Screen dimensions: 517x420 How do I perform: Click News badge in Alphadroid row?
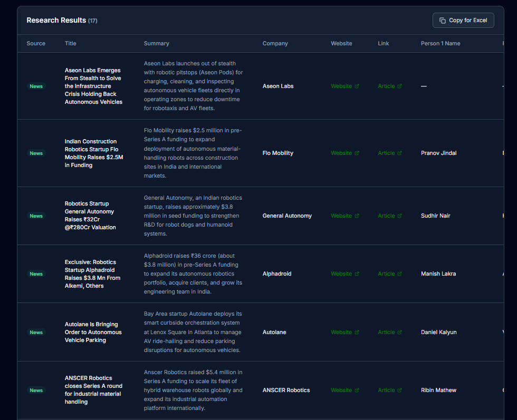[36, 274]
